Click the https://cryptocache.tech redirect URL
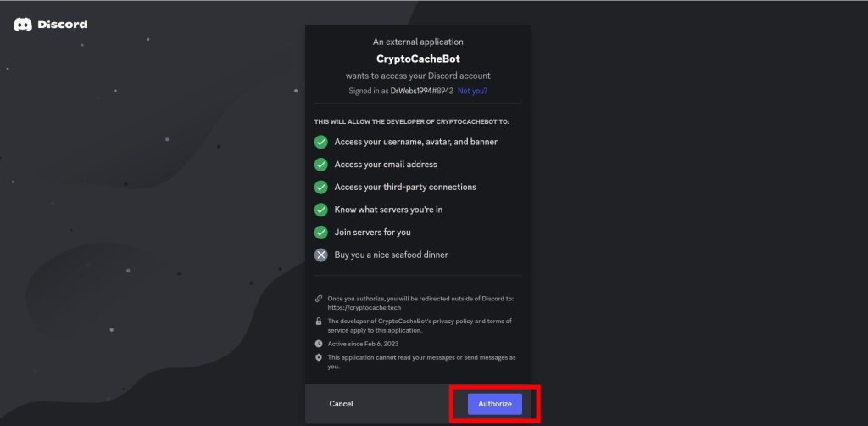This screenshot has width=868, height=426. point(364,307)
